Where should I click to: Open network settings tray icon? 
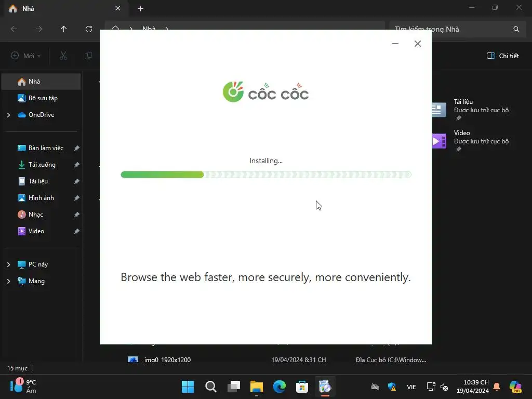(431, 387)
